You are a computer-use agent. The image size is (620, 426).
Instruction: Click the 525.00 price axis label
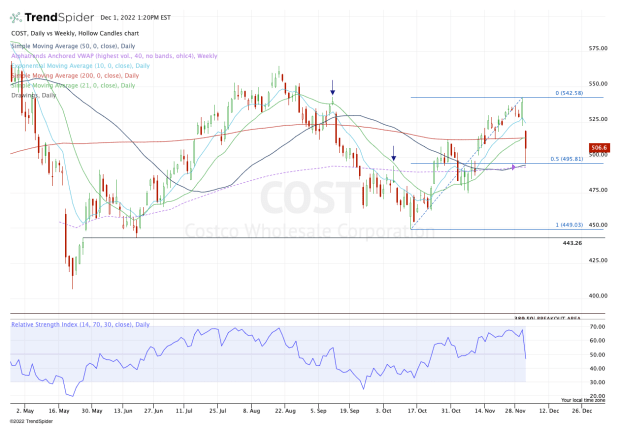pos(598,119)
